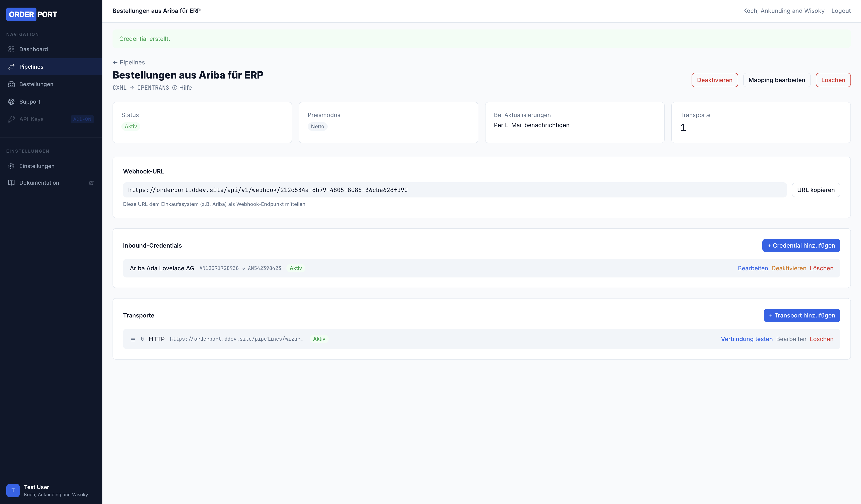Click the Webhook-URL heading
The image size is (861, 504).
point(143,171)
